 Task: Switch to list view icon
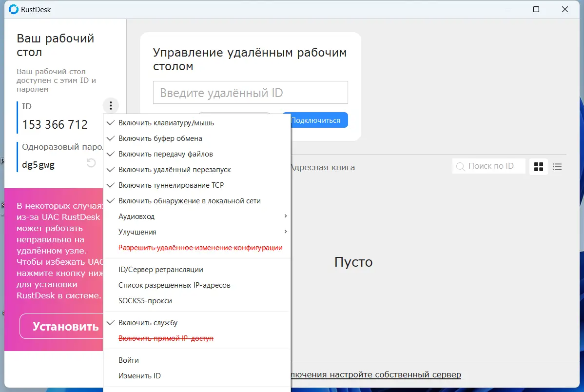(557, 167)
